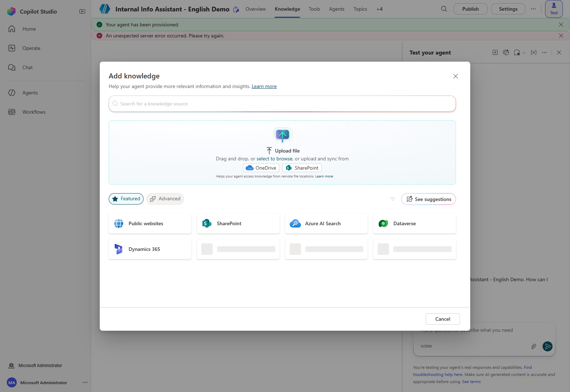570x392 pixels.
Task: Click See suggestions button
Action: pos(429,199)
